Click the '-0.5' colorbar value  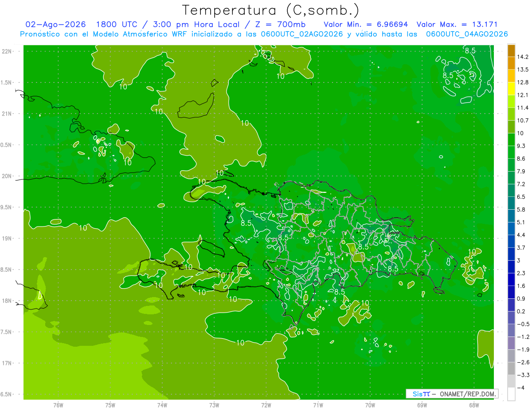point(523,324)
